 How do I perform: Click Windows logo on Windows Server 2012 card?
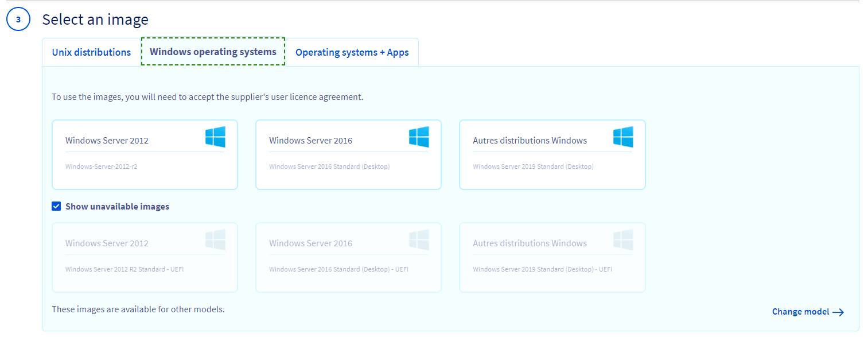coord(215,137)
